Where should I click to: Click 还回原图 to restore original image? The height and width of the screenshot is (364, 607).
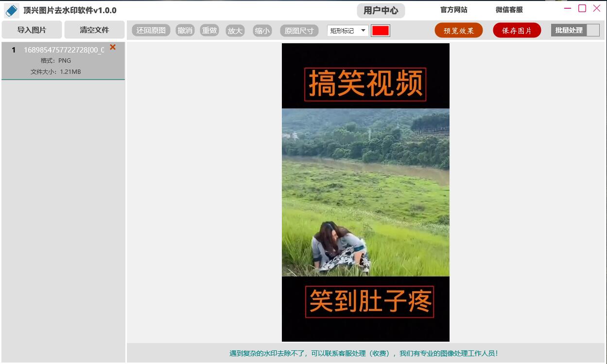pyautogui.click(x=152, y=30)
